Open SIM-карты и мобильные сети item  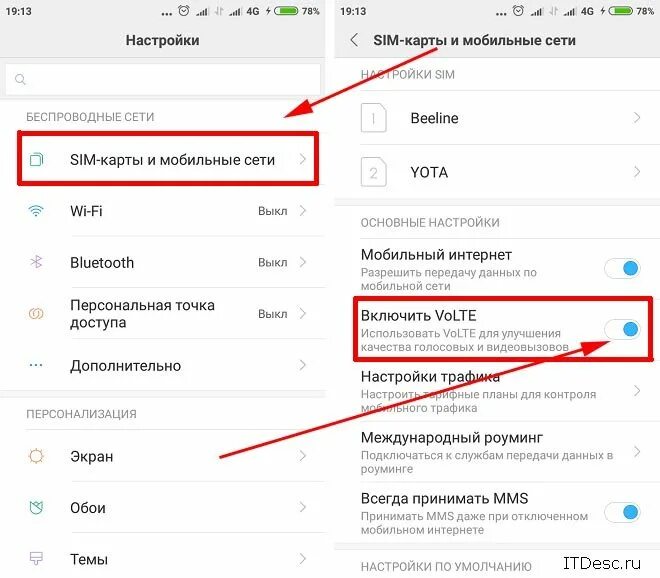[168, 160]
